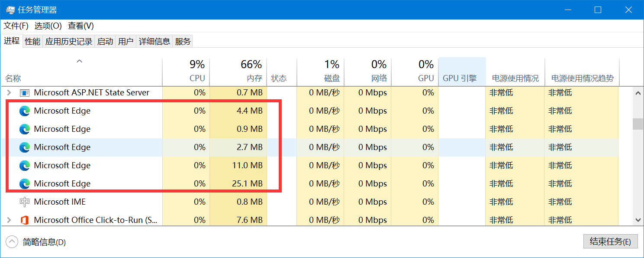Image resolution: width=644 pixels, height=258 pixels.
Task: Open the 查看(V) menu
Action: 81,26
